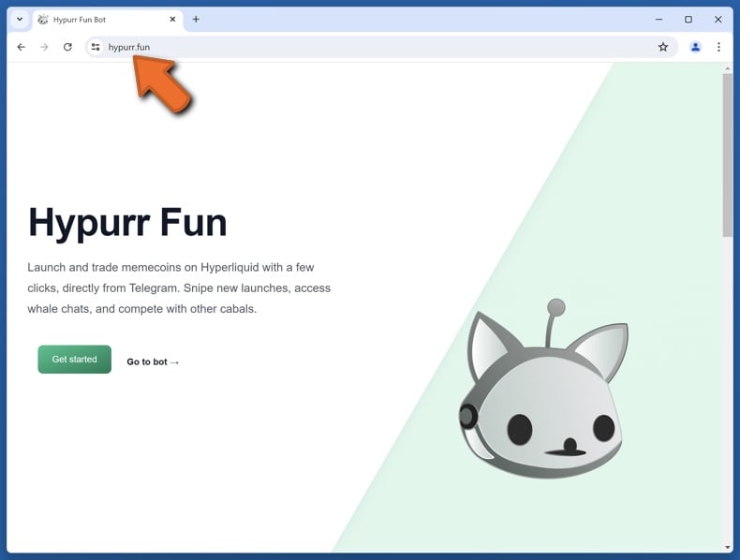Click the Get started button
This screenshot has height=560, width=740.
coord(75,359)
